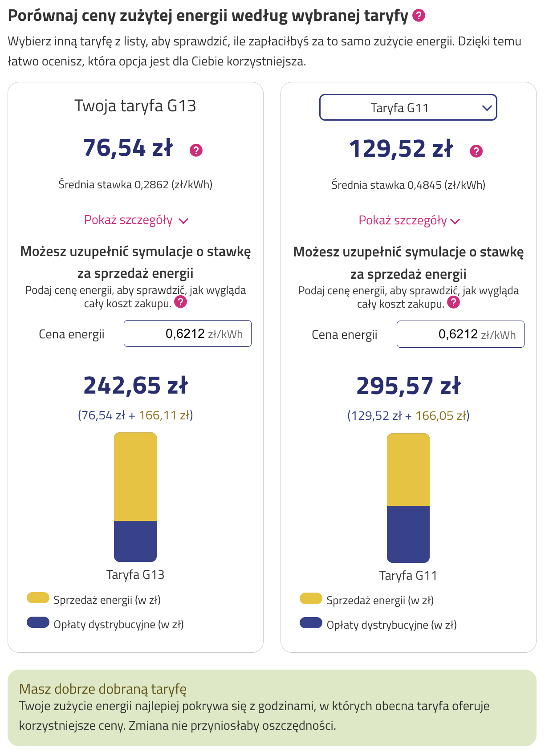Viewport: 545px width, 756px height.
Task: Toggle 'Sprzedaż energii' legend swatch in G13 chart
Action: 38,598
